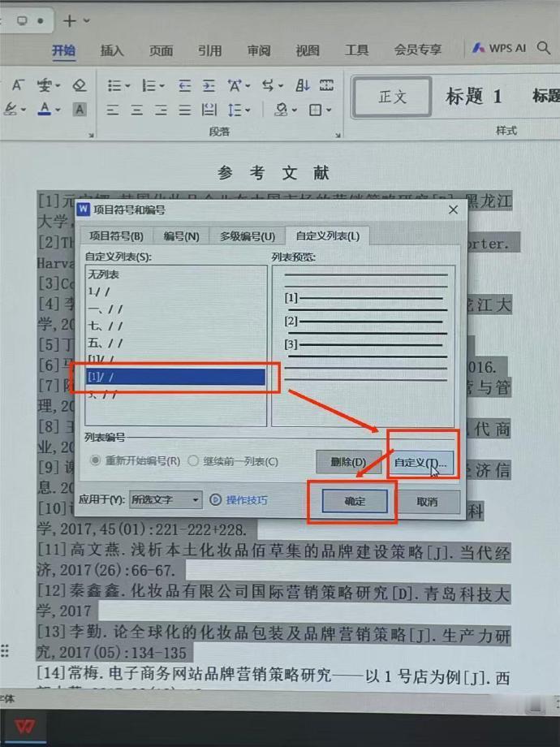
Task: Center align the text
Action: coord(136,110)
